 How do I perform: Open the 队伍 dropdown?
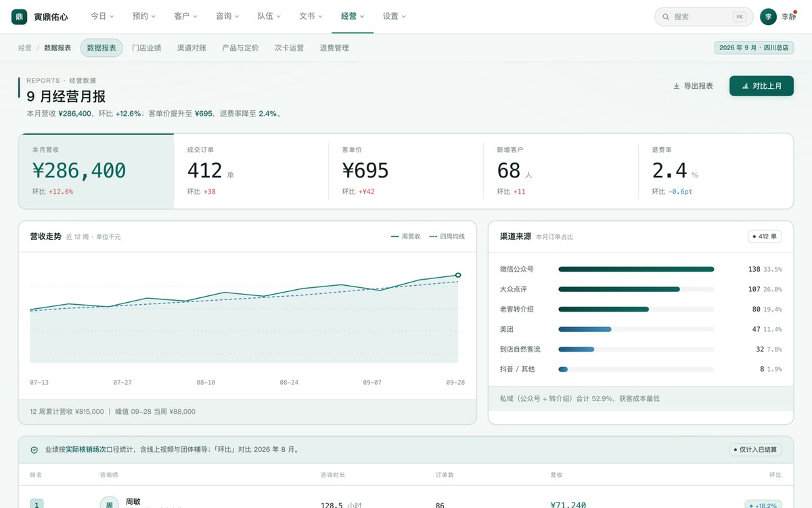[269, 16]
